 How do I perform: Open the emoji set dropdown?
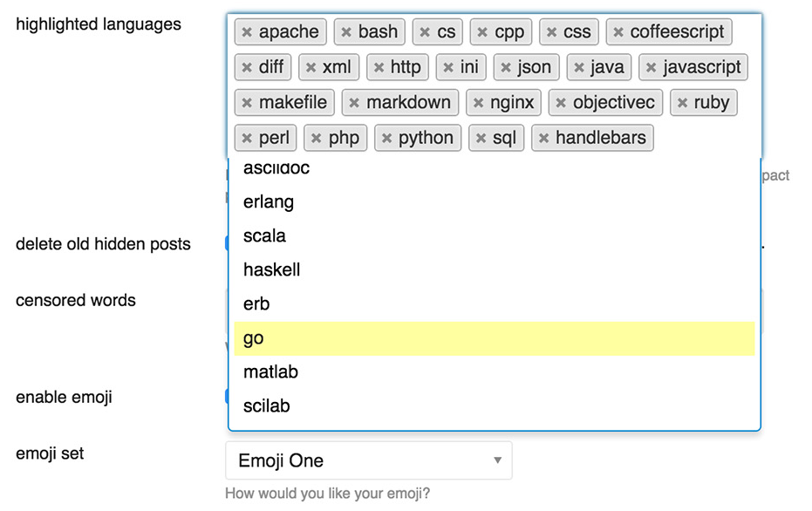point(367,460)
